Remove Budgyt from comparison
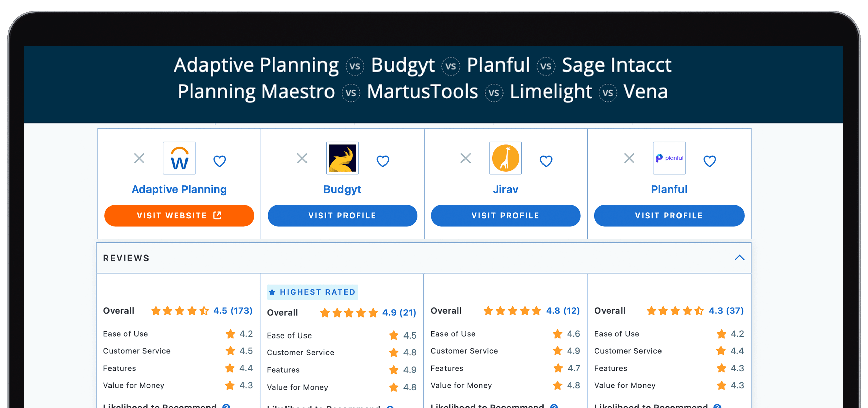 (x=302, y=158)
